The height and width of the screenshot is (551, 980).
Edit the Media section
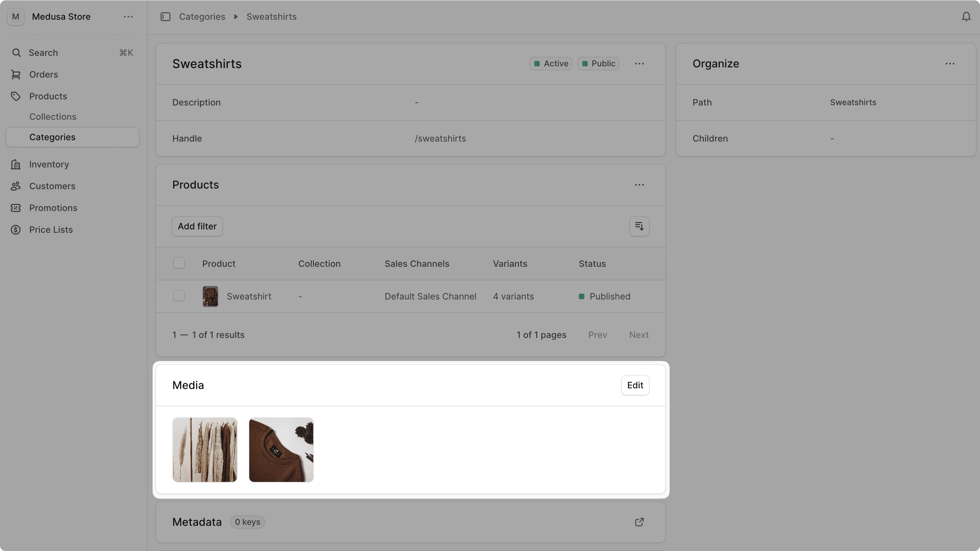[x=635, y=385]
